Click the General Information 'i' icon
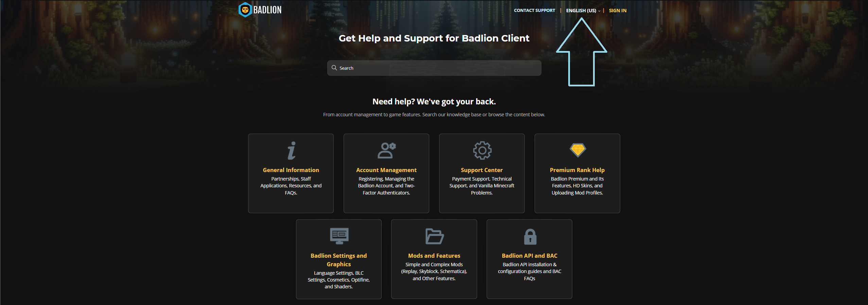Viewport: 868px width, 305px height. [x=291, y=151]
